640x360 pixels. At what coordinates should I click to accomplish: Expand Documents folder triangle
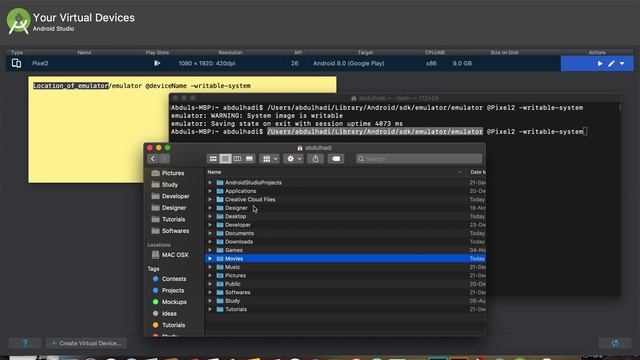[x=210, y=233]
